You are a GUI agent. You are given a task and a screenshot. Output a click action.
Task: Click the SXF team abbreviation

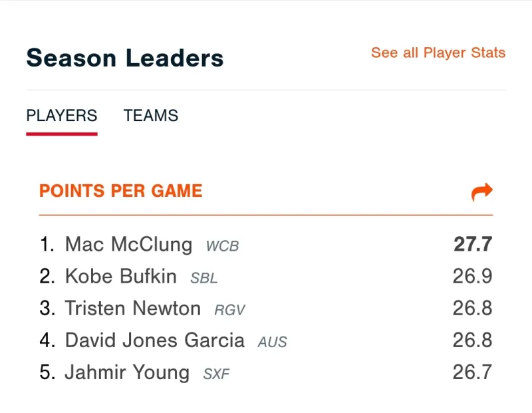216,374
